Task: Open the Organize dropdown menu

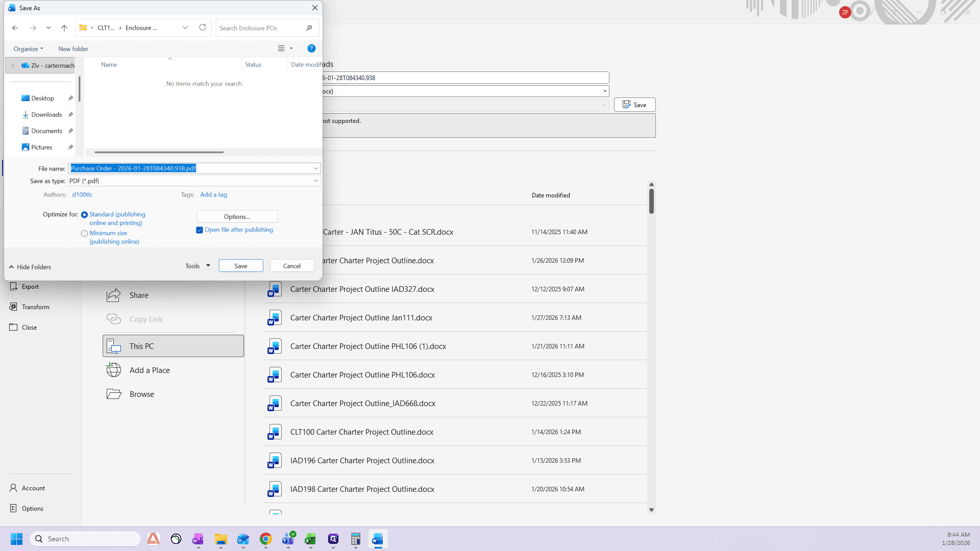Action: [x=29, y=49]
